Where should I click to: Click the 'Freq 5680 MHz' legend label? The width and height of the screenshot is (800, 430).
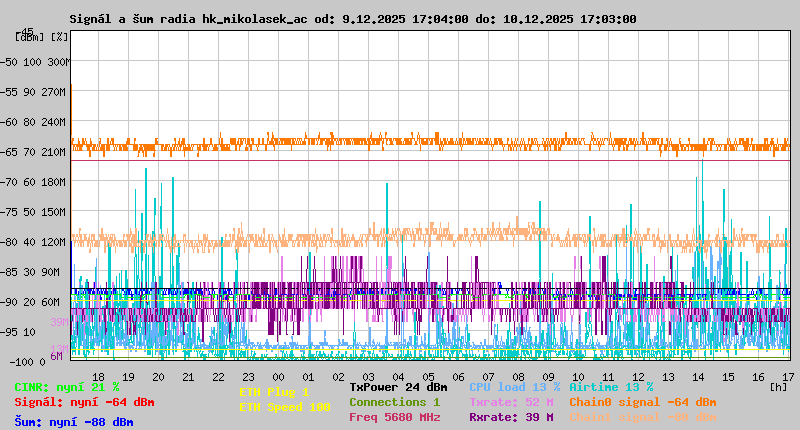click(394, 417)
